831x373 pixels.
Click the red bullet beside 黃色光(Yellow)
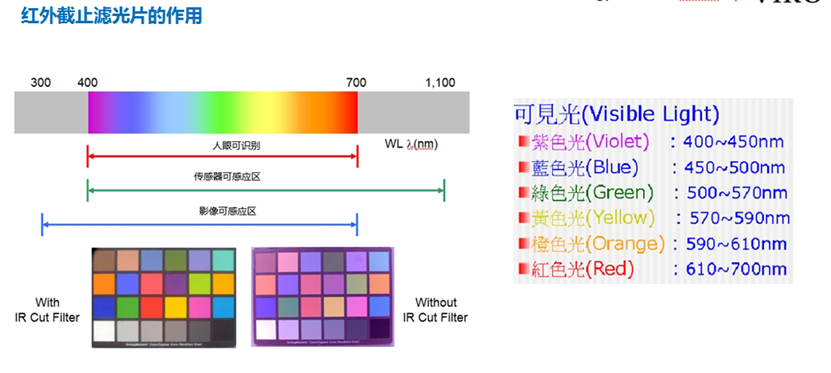click(524, 218)
